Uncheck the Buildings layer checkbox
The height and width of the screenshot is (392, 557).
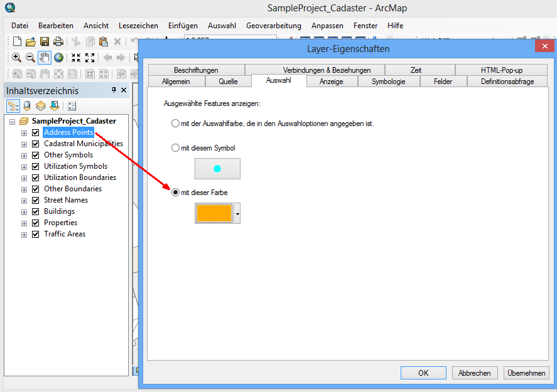point(36,211)
